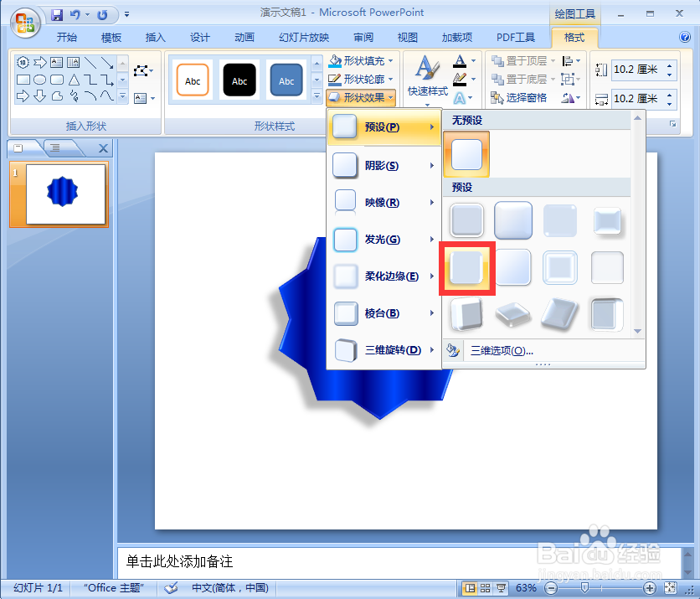This screenshot has height=599, width=700.
Task: Expand the shape styles gallery
Action: [x=317, y=96]
